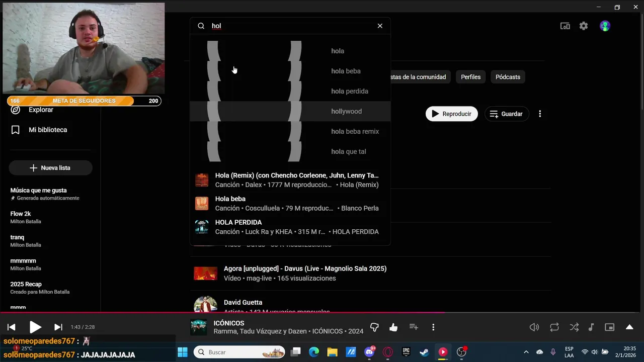
Task: Open song result HOLA PERDIDA
Action: point(290,227)
